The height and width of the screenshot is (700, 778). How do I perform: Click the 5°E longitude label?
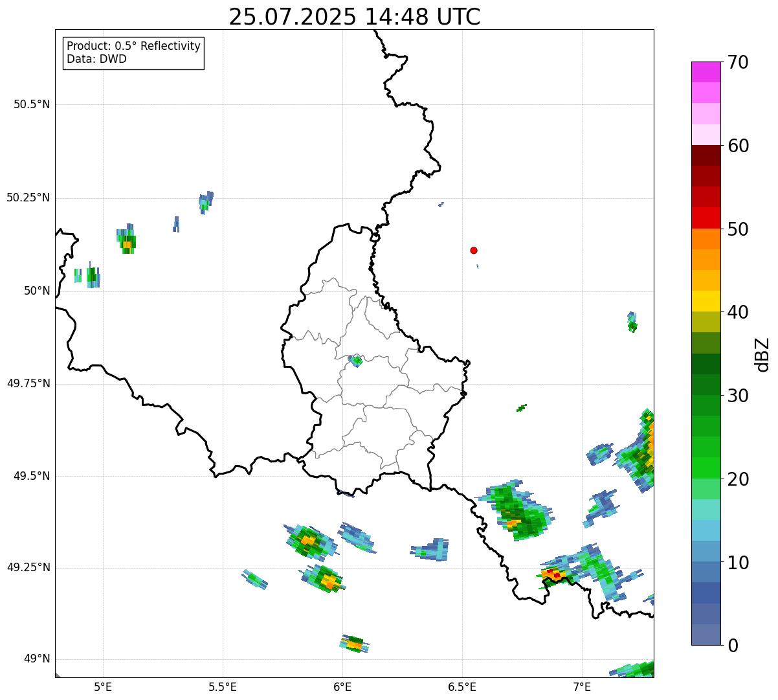pyautogui.click(x=103, y=686)
